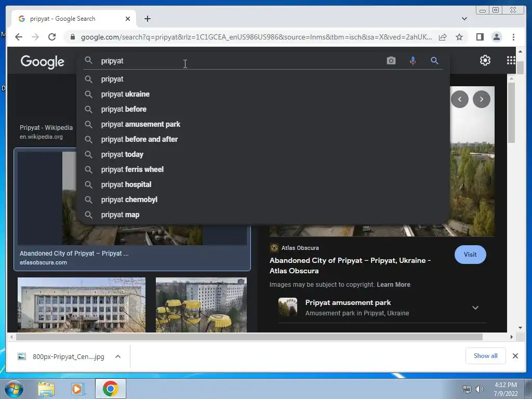
Task: Open the Chrome three-dot menu
Action: tap(513, 37)
